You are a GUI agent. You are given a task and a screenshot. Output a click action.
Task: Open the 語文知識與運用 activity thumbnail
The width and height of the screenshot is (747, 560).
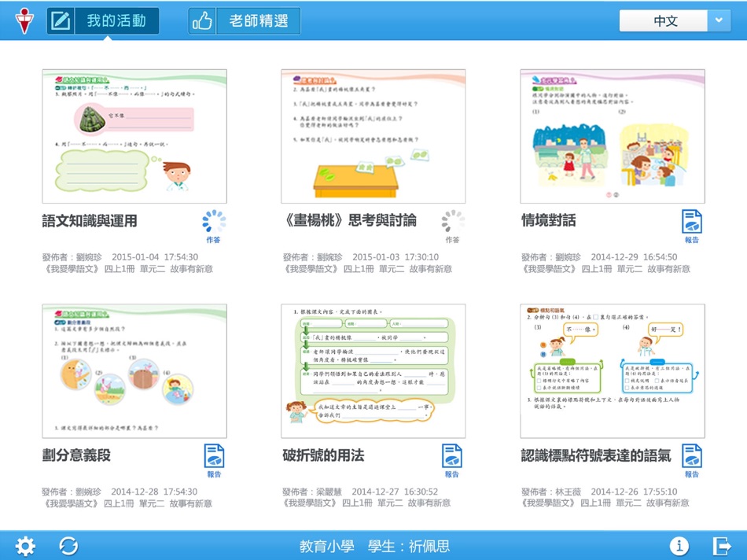point(134,136)
